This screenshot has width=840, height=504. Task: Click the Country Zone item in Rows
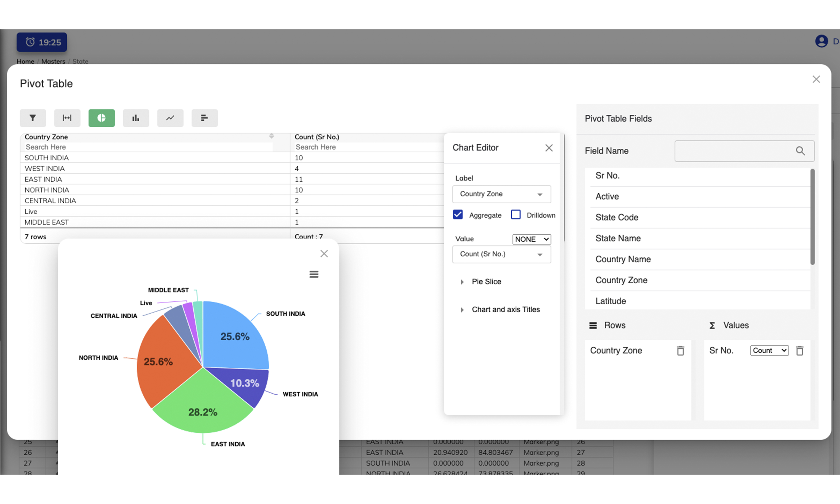click(616, 351)
